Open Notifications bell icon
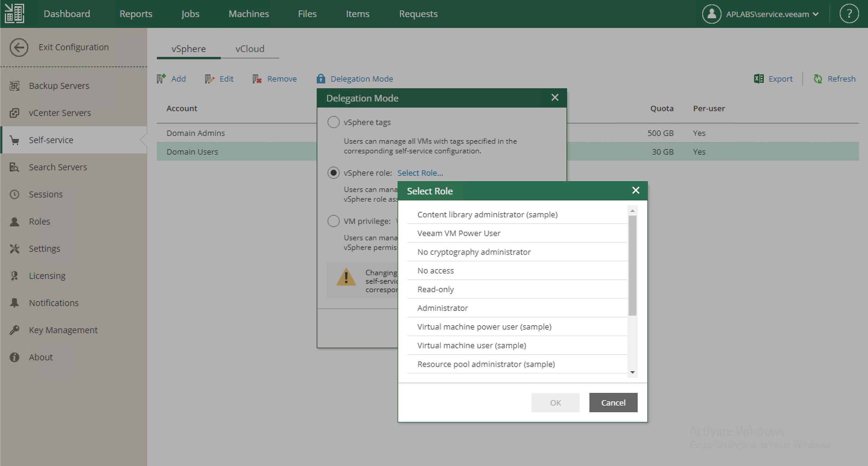 [14, 303]
